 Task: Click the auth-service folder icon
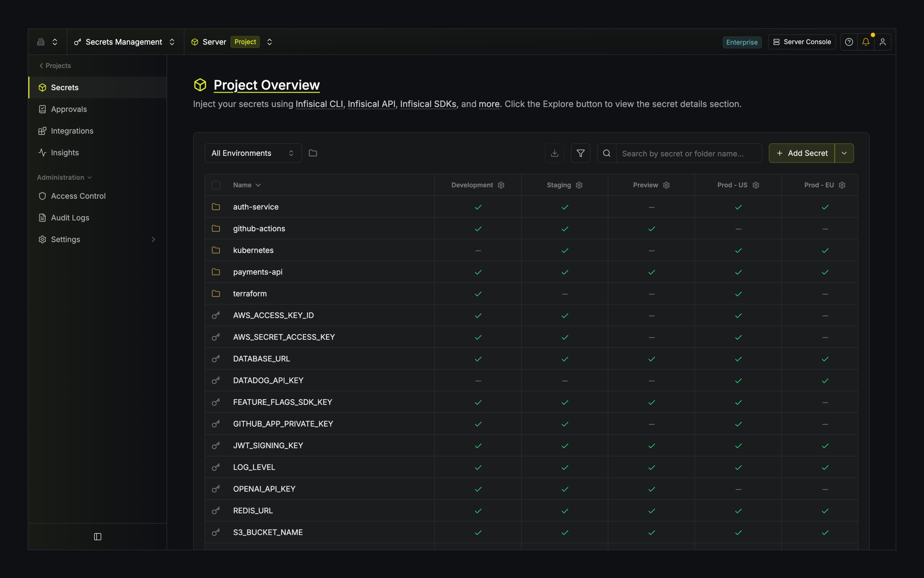click(216, 207)
